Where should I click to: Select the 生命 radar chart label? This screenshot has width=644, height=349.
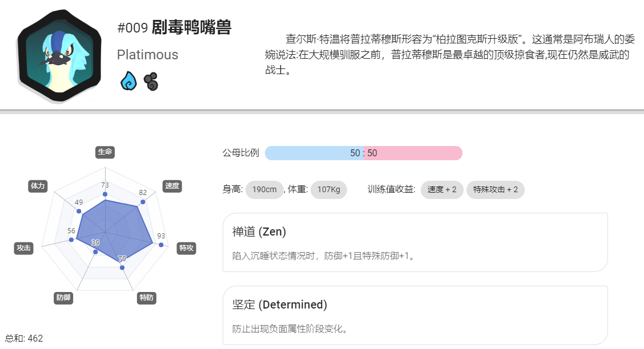click(105, 152)
